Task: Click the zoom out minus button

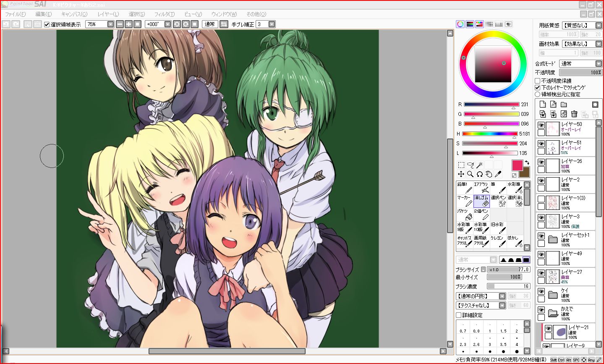Action: tap(120, 24)
